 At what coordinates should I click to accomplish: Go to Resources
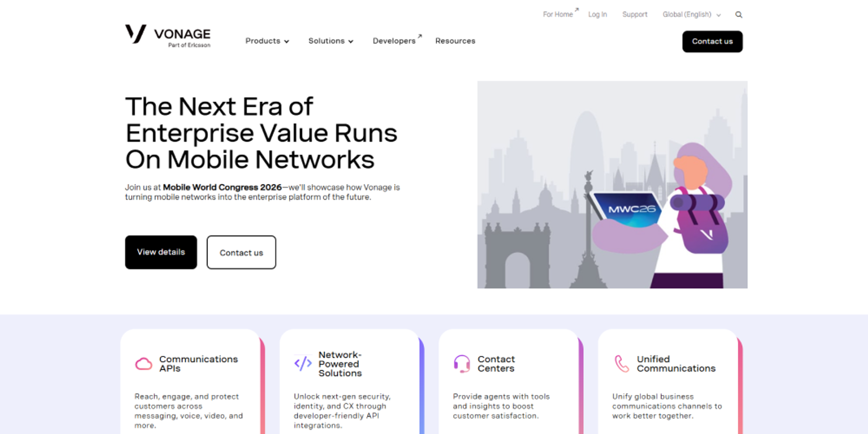pos(455,41)
